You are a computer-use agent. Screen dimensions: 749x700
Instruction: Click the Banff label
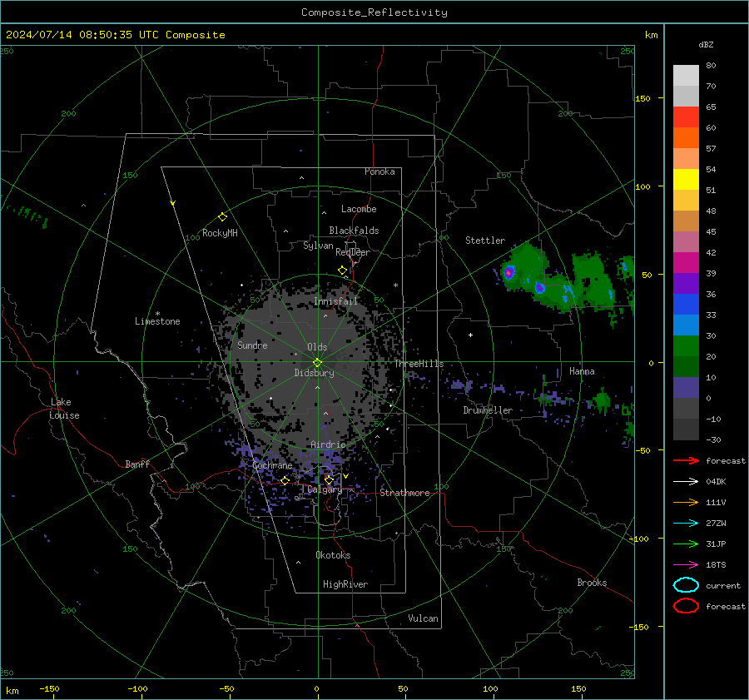137,464
